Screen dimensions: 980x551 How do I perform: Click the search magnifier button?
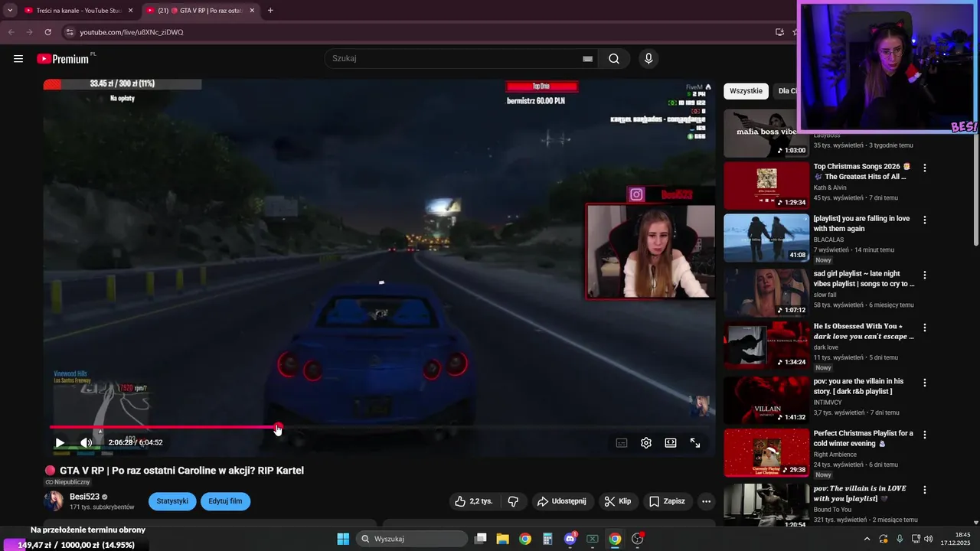click(x=614, y=59)
